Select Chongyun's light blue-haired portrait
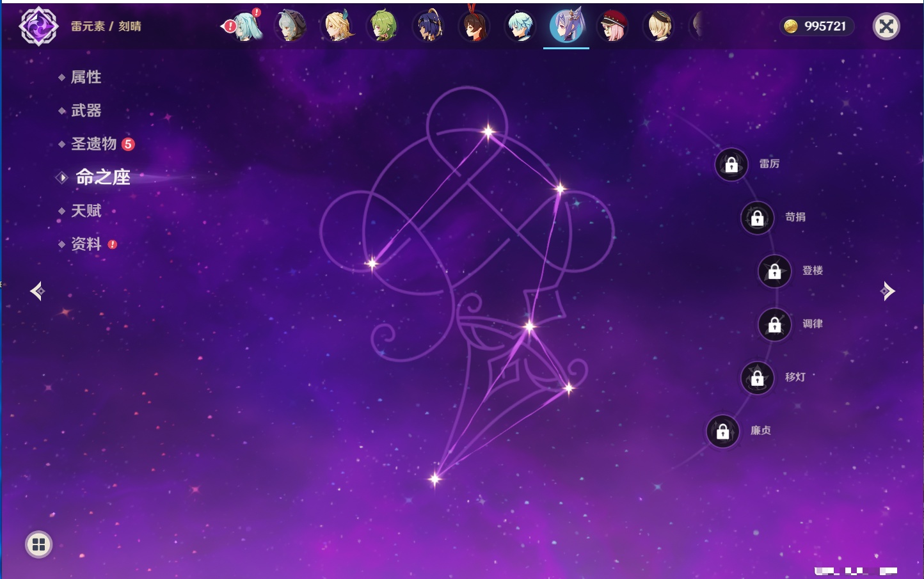The height and width of the screenshot is (579, 924). 521,26
